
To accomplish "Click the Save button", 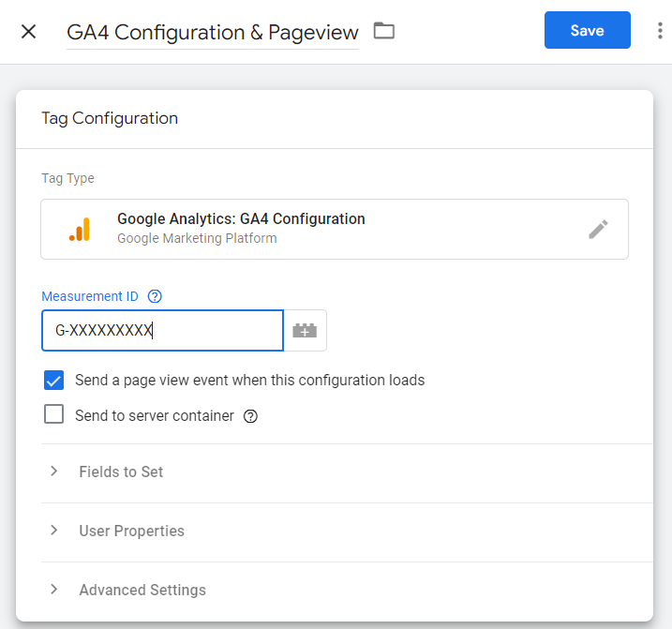I will click(587, 30).
